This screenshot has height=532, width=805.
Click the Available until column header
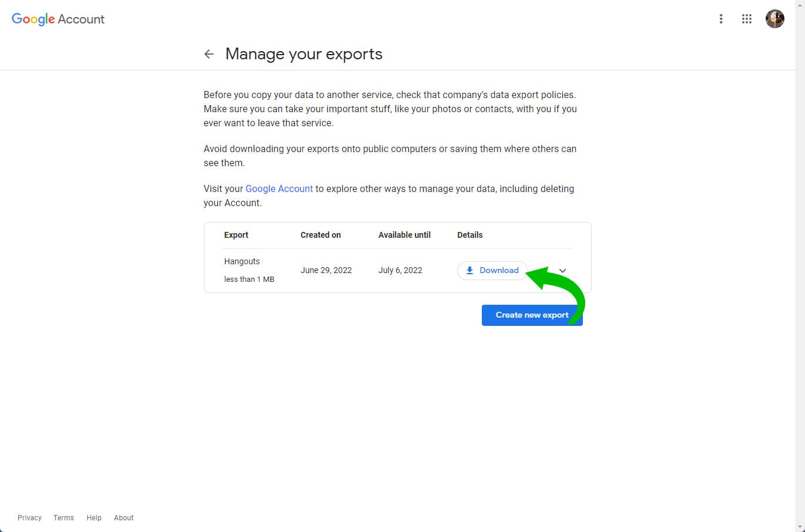point(404,235)
